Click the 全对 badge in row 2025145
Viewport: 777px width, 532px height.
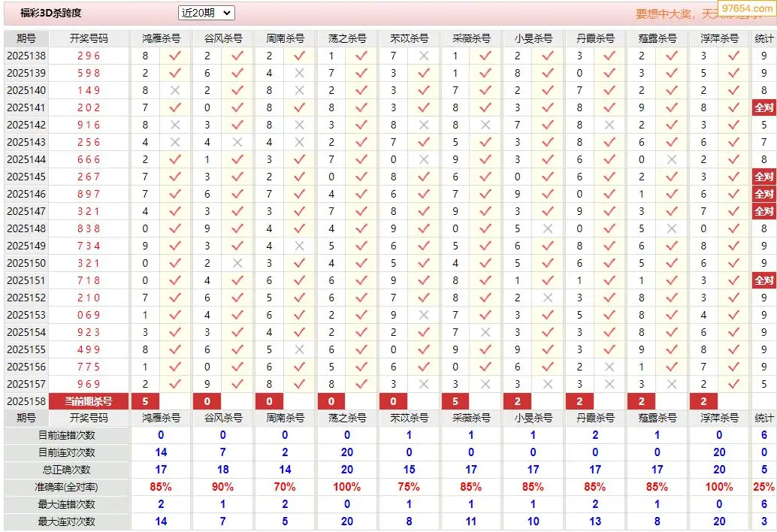763,177
